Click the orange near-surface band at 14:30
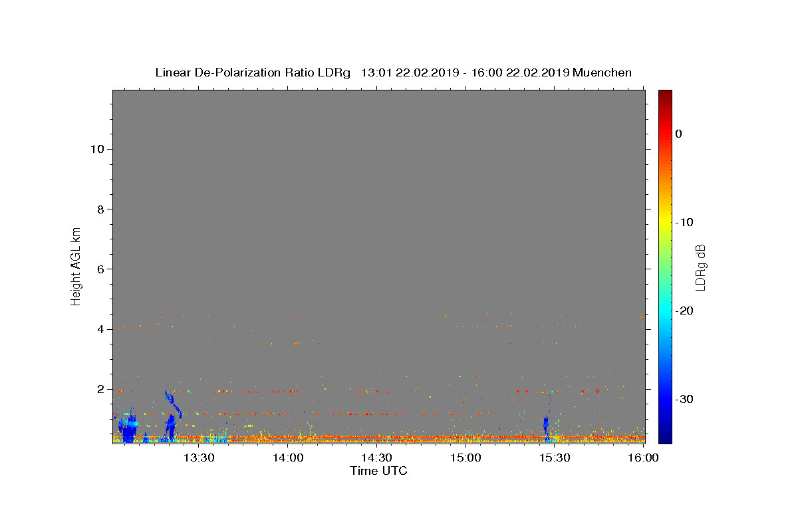The height and width of the screenshot is (532, 798). coord(376,438)
